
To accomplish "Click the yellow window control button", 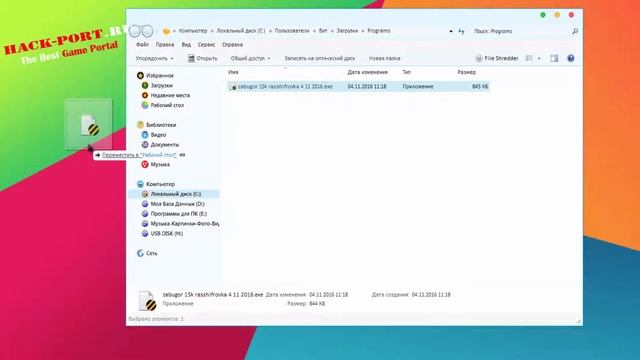I will [557, 15].
